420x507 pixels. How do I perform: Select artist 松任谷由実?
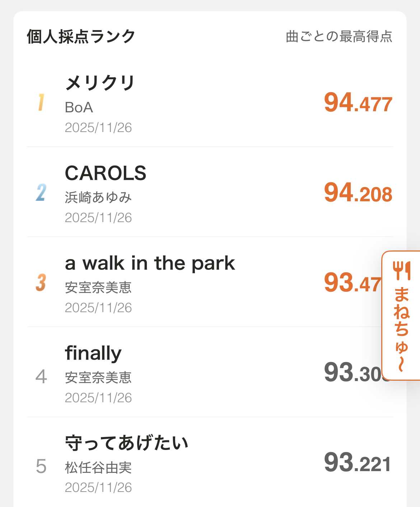pyautogui.click(x=98, y=468)
